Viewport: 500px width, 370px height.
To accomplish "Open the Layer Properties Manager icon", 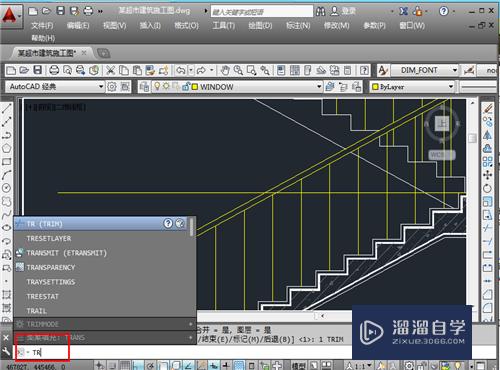I will [144, 87].
